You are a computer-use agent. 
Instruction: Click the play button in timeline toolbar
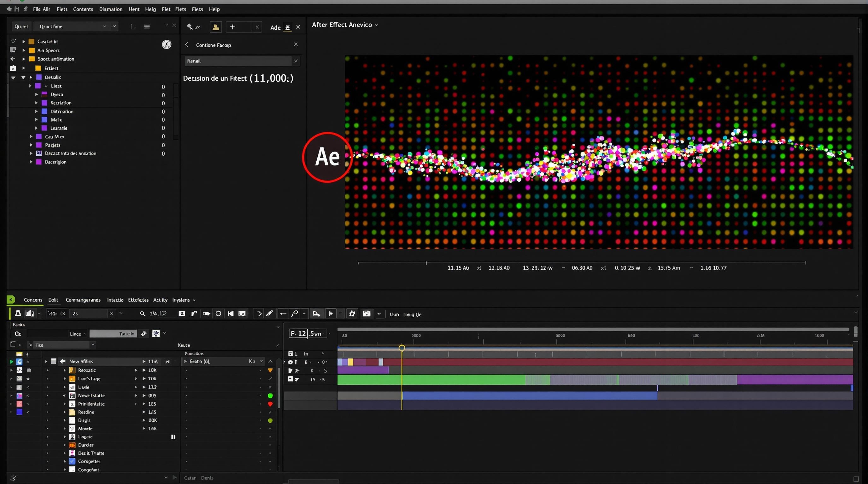click(331, 313)
